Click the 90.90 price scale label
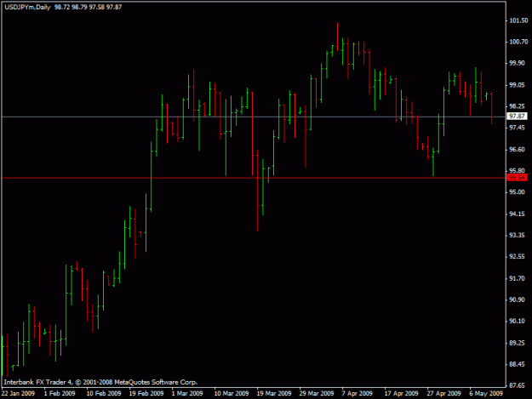This screenshot has width=532, height=399. click(x=518, y=299)
